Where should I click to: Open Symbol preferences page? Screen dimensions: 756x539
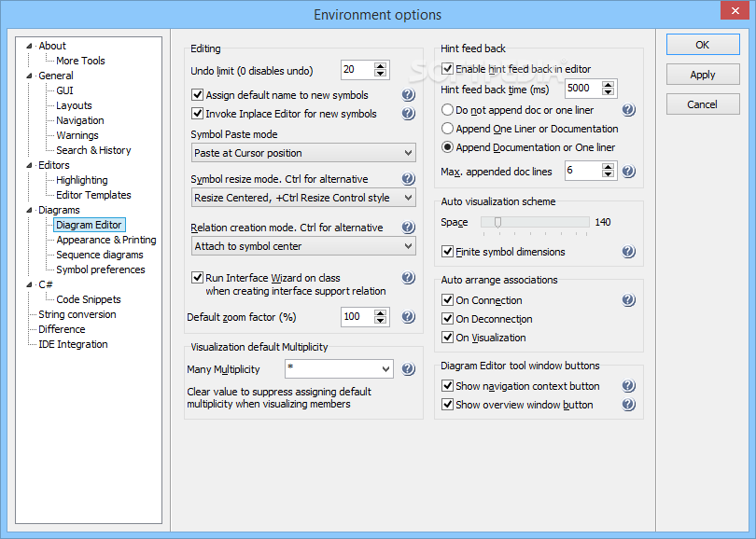[x=101, y=269]
